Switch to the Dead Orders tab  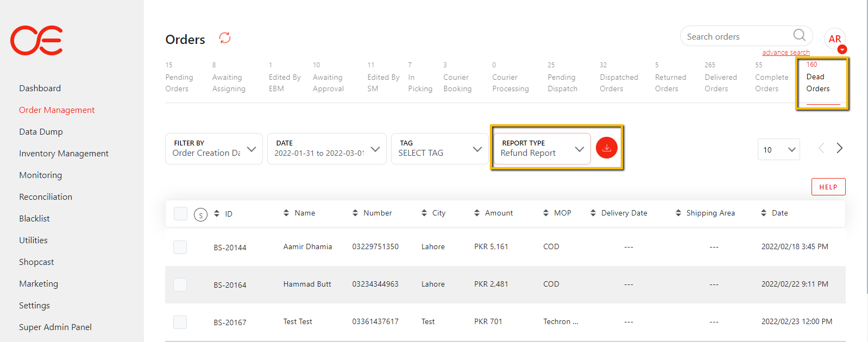[818, 83]
